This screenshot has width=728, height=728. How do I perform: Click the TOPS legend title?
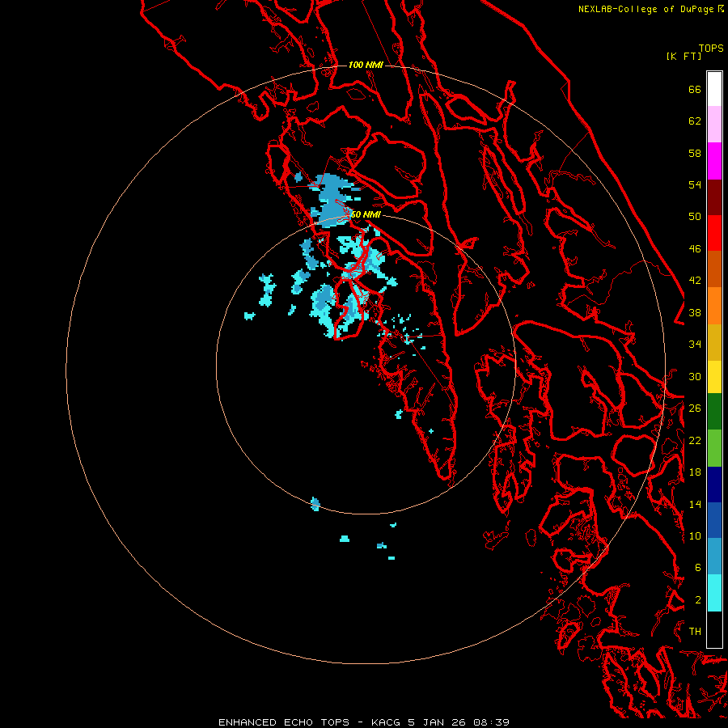(711, 49)
